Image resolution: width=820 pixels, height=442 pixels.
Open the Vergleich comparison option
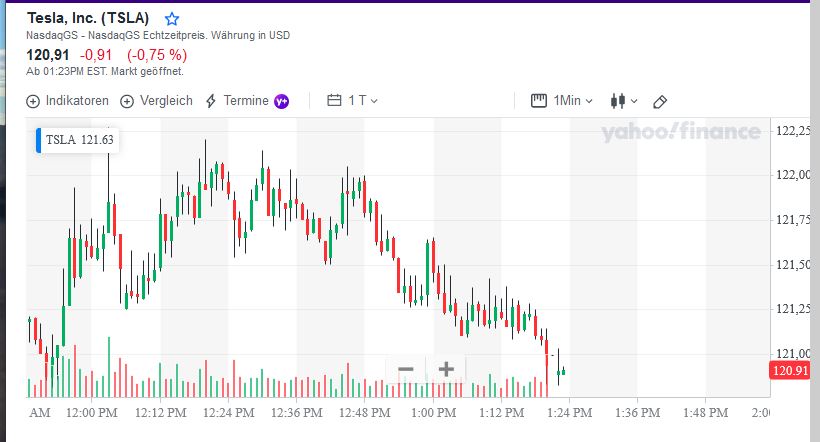pos(157,101)
